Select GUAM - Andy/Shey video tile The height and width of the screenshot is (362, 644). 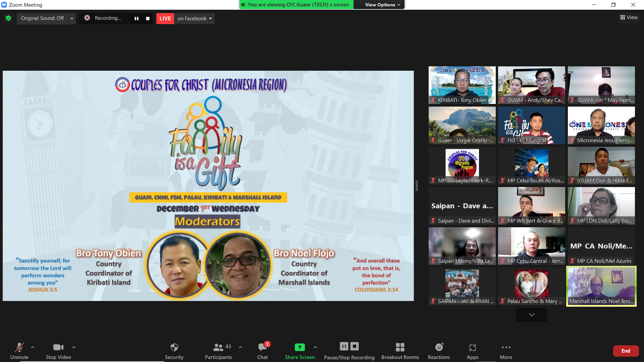[x=532, y=85]
